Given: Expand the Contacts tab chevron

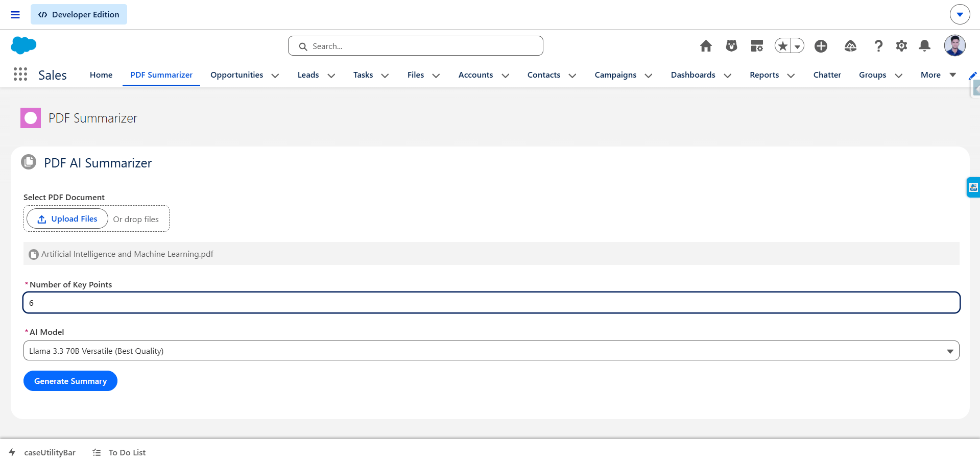Looking at the screenshot, I should [572, 76].
